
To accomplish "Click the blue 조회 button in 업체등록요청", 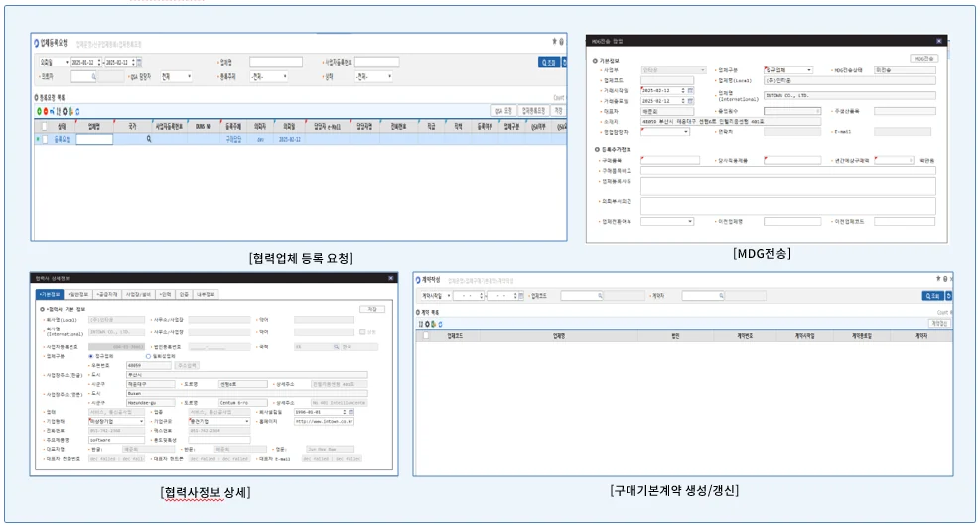I will click(548, 63).
